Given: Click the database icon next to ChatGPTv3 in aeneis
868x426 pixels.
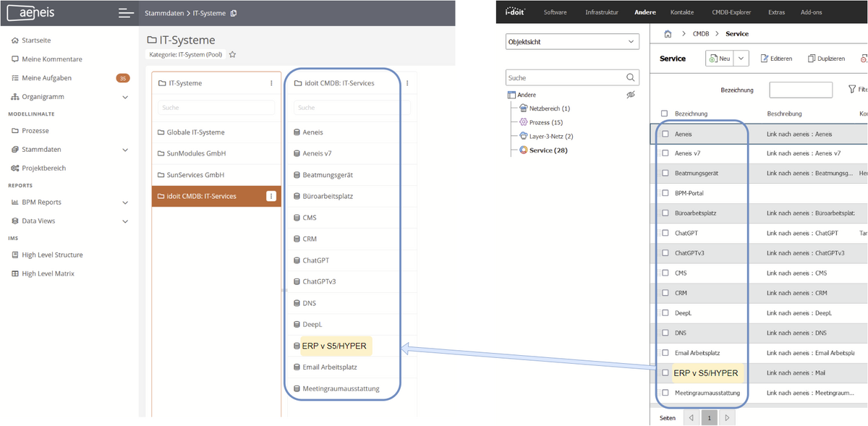Looking at the screenshot, I should click(x=297, y=282).
